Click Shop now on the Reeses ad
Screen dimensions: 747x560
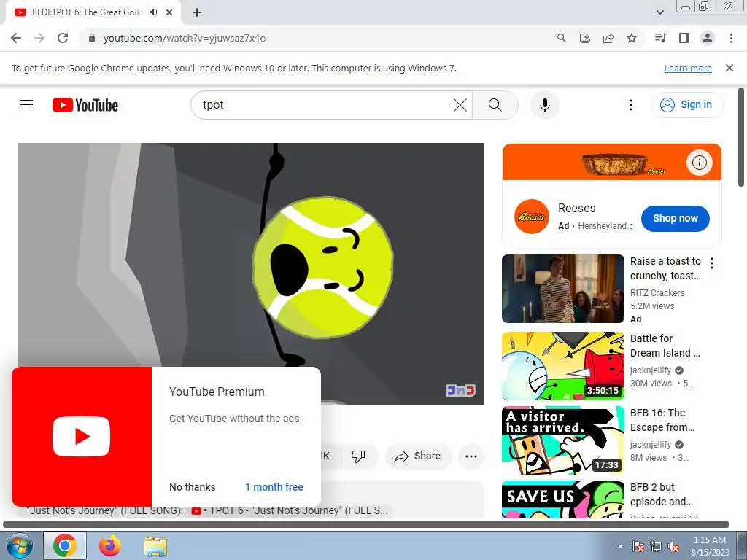click(675, 219)
